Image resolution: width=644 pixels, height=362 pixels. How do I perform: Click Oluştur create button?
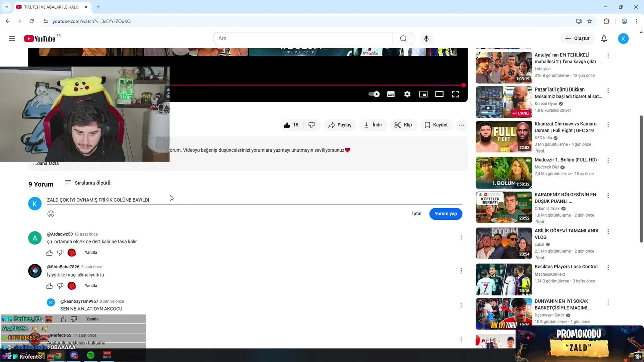pos(578,39)
